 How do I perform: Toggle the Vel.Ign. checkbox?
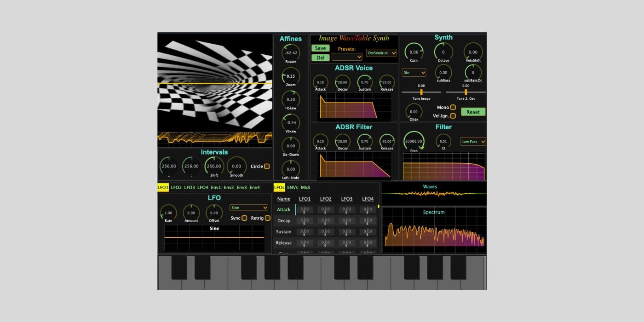[453, 116]
